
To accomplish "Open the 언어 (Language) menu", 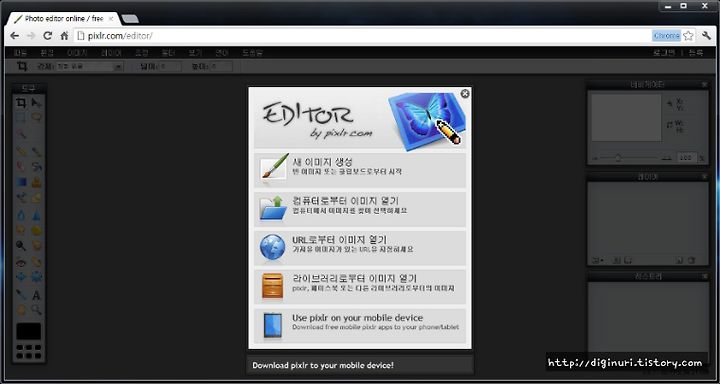I will pyautogui.click(x=222, y=53).
